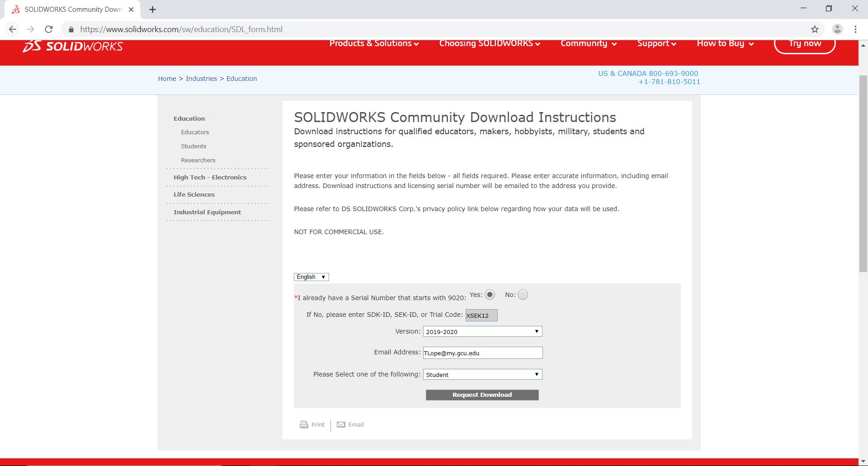Click the Request Download button
868x466 pixels.
pyautogui.click(x=482, y=395)
